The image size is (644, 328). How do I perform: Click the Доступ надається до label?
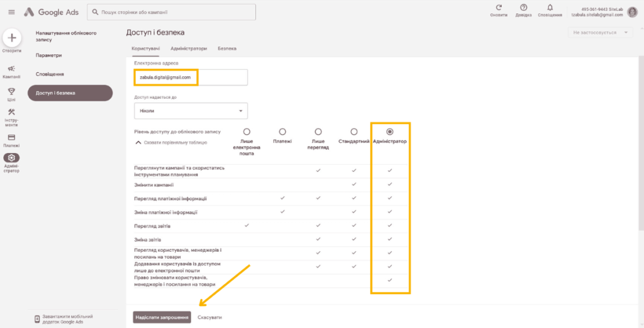click(x=155, y=98)
